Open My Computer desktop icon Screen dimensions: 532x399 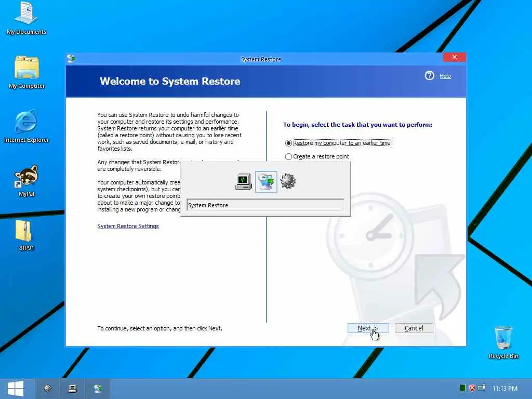coord(27,73)
